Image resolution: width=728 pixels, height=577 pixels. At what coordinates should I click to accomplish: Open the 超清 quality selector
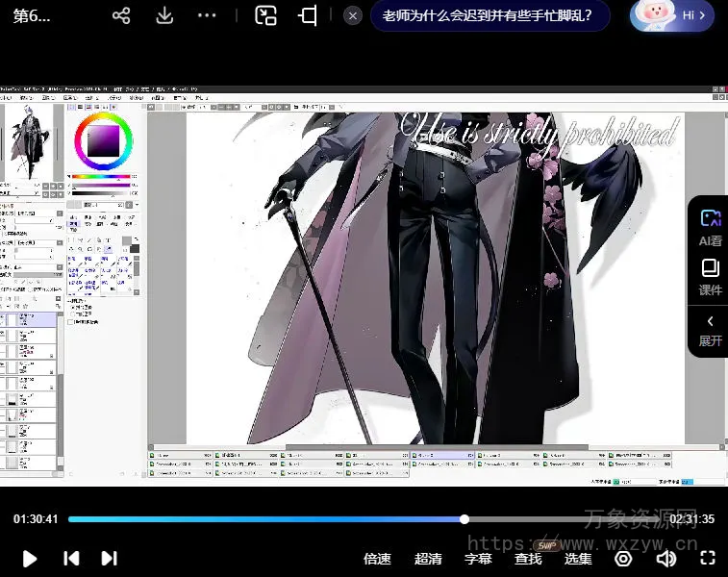coord(428,558)
